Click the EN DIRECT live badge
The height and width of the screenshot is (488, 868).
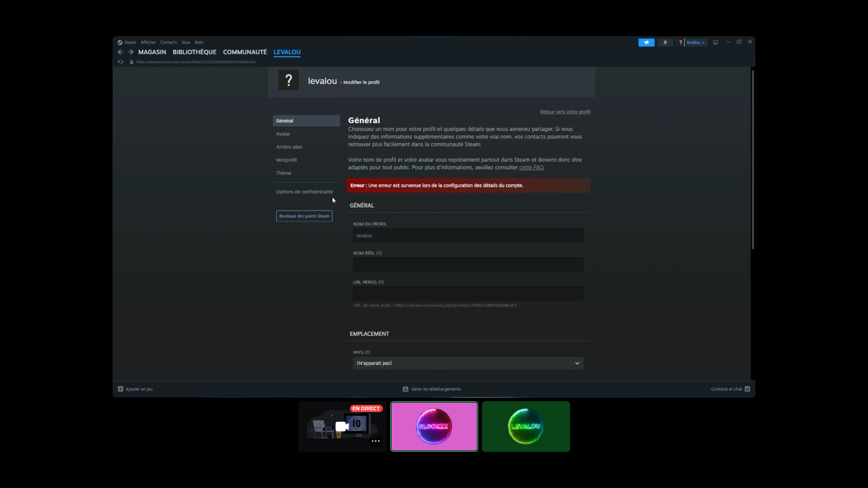coord(366,408)
